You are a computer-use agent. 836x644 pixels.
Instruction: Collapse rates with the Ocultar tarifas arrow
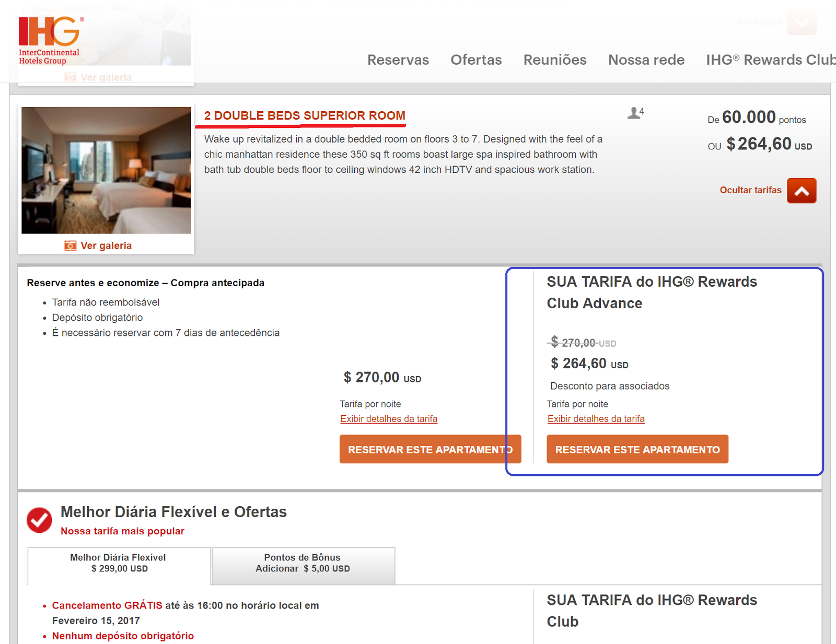point(802,191)
